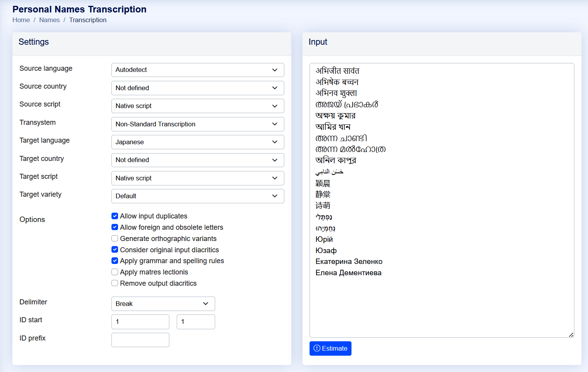The image size is (588, 372).
Task: Select the Delimiter dropdown set to Break
Action: pyautogui.click(x=163, y=304)
